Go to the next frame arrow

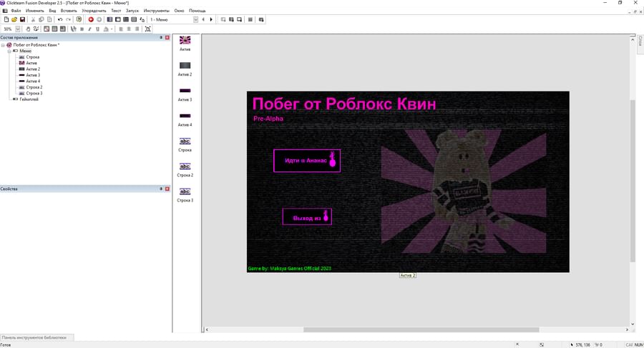coord(211,19)
